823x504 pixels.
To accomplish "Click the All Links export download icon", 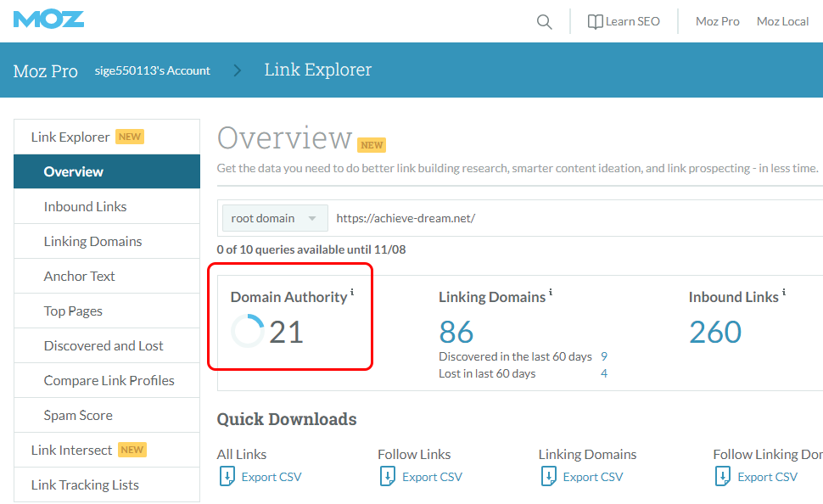I will click(227, 476).
